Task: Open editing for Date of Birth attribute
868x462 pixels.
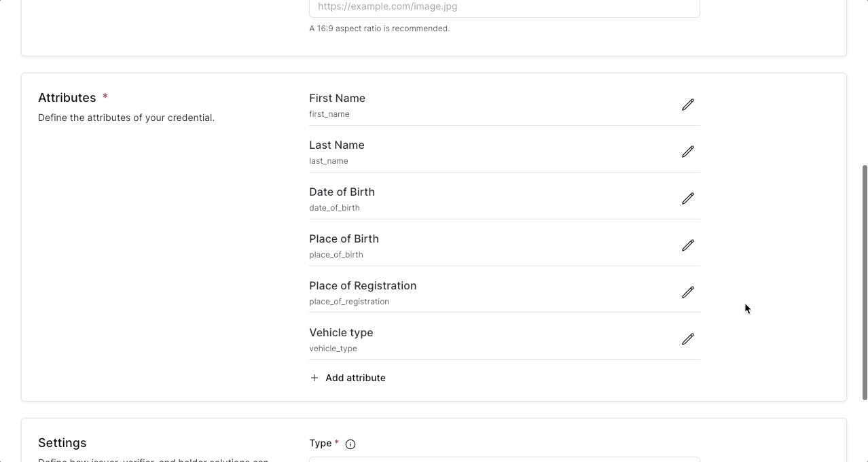Action: [x=688, y=198]
